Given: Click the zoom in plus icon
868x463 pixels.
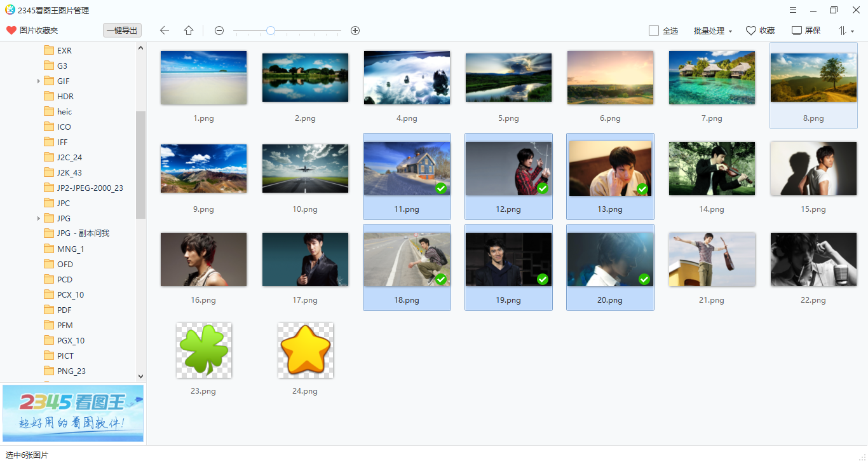Looking at the screenshot, I should pyautogui.click(x=355, y=31).
